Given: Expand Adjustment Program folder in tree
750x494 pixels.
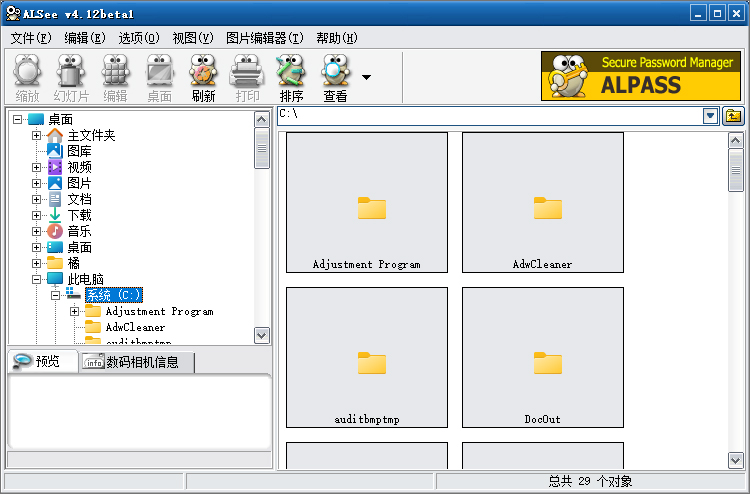Looking at the screenshot, I should tap(75, 311).
